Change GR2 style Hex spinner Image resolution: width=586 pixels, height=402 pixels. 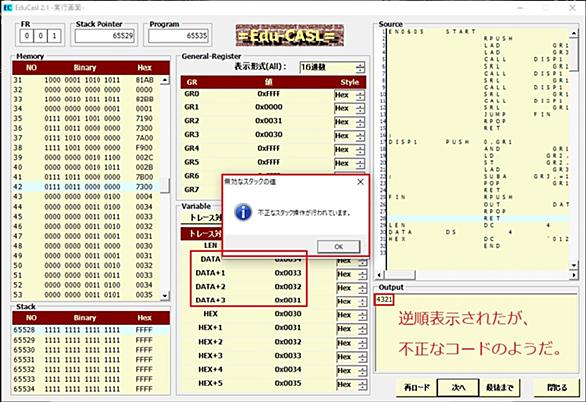360,123
